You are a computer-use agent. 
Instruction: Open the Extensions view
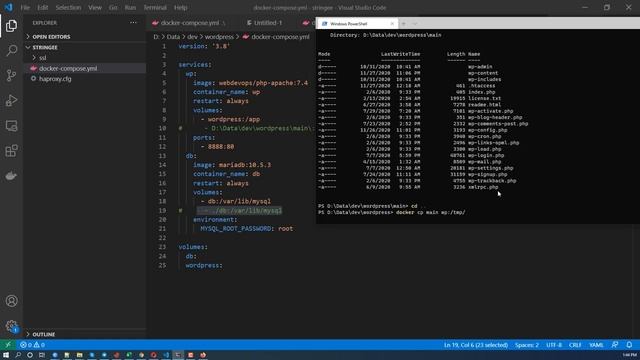pyautogui.click(x=11, y=151)
